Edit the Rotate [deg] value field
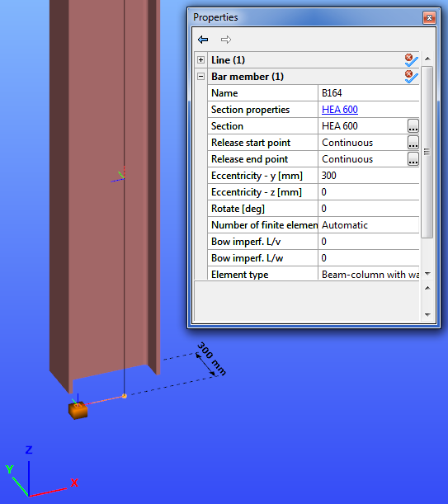Screen dimensions: 448x504 tap(369, 209)
